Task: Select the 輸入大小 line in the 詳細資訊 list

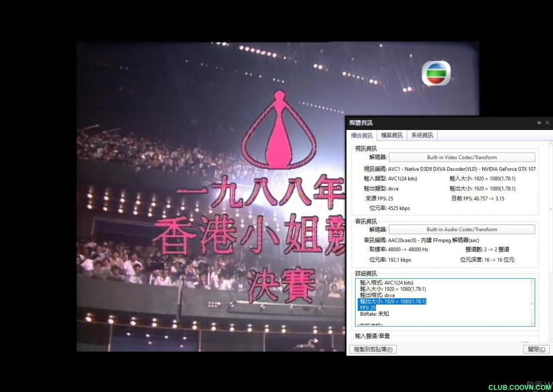Action: pos(393,289)
